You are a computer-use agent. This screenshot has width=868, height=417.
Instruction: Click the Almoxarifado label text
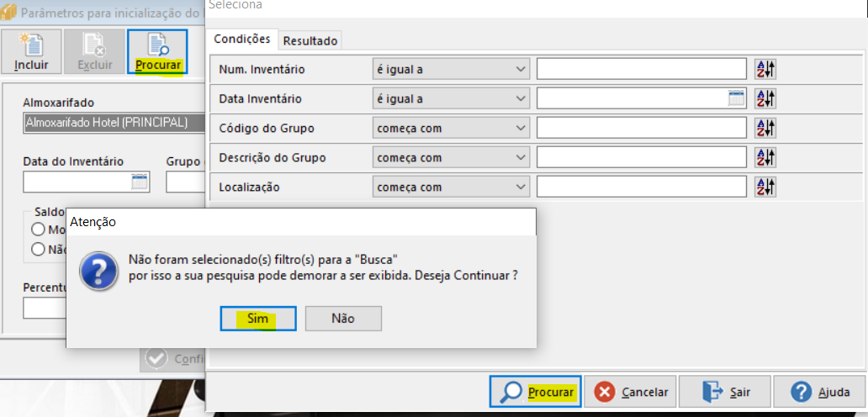[59, 103]
